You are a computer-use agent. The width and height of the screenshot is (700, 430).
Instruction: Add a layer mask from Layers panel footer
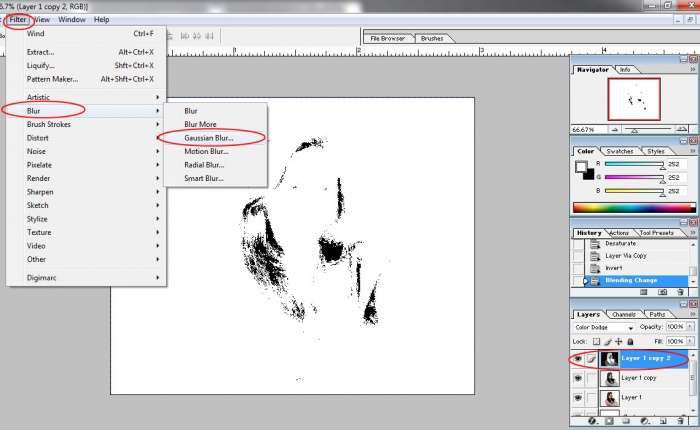[x=609, y=421]
